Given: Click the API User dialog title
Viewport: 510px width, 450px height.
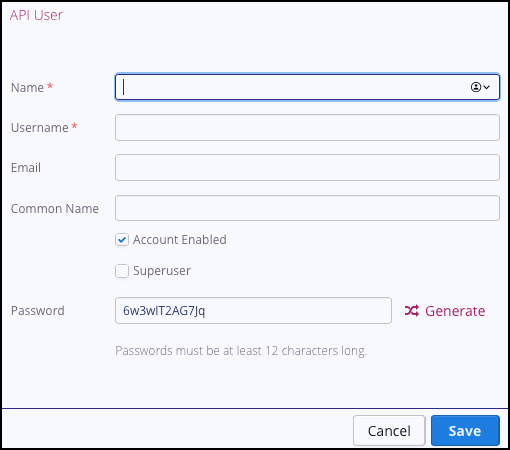Looking at the screenshot, I should click(36, 15).
